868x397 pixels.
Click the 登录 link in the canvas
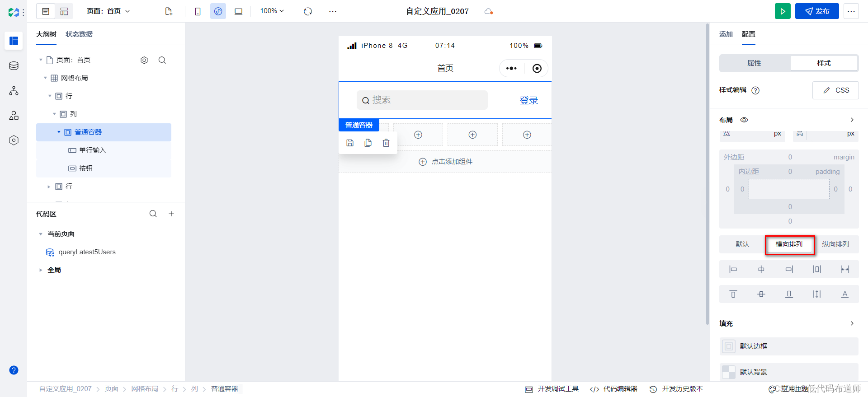pos(529,100)
